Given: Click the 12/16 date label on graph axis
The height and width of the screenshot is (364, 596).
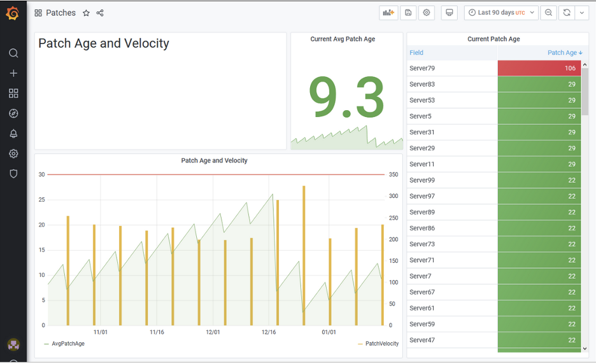Looking at the screenshot, I should tap(269, 332).
